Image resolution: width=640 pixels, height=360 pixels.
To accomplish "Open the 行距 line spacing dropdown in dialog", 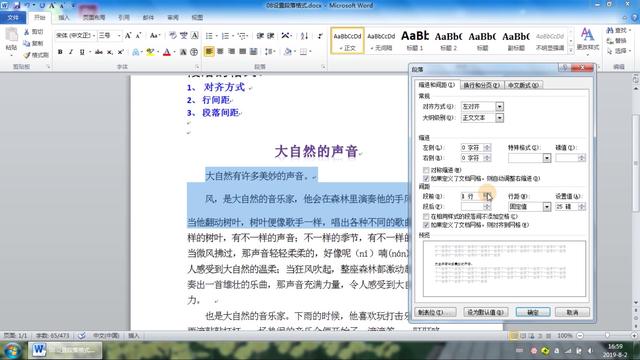I will 547,207.
